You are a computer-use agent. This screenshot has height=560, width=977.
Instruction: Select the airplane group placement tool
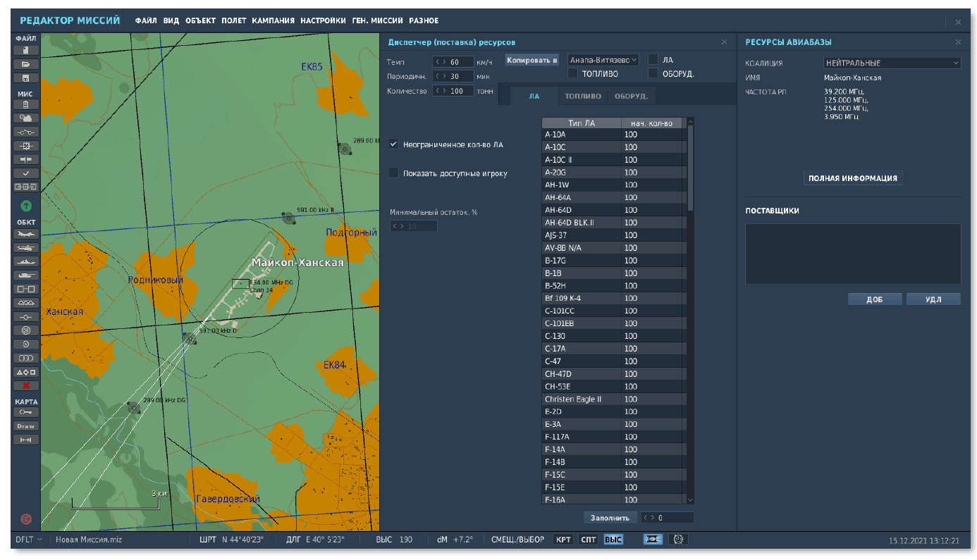(26, 235)
